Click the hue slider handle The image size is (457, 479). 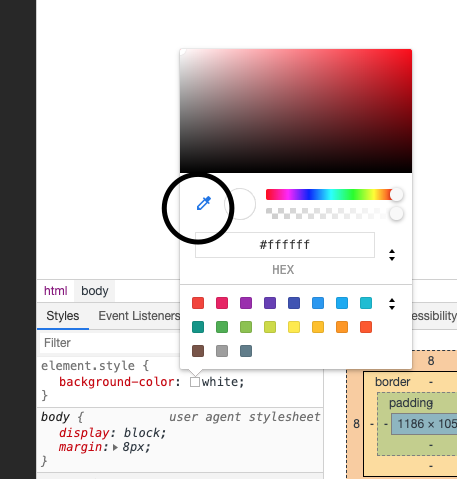(396, 194)
